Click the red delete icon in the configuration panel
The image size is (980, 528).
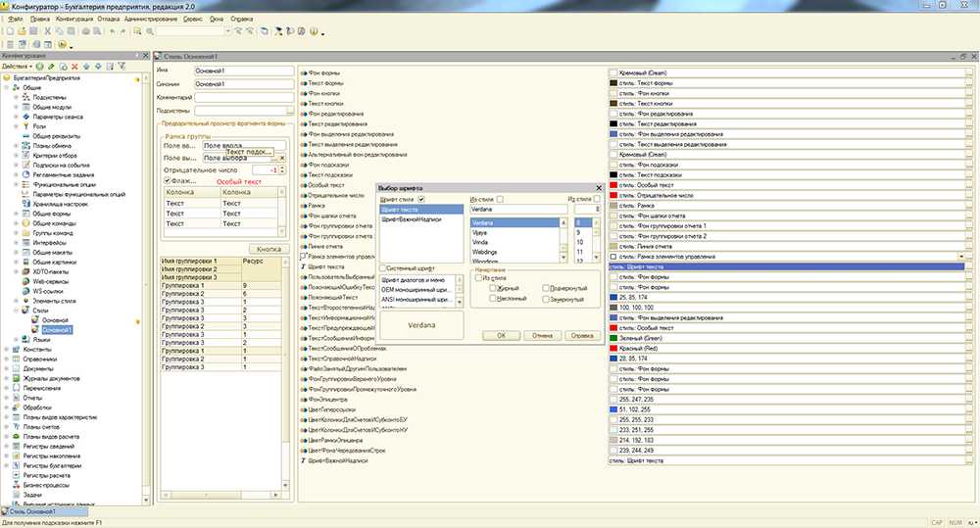73,66
